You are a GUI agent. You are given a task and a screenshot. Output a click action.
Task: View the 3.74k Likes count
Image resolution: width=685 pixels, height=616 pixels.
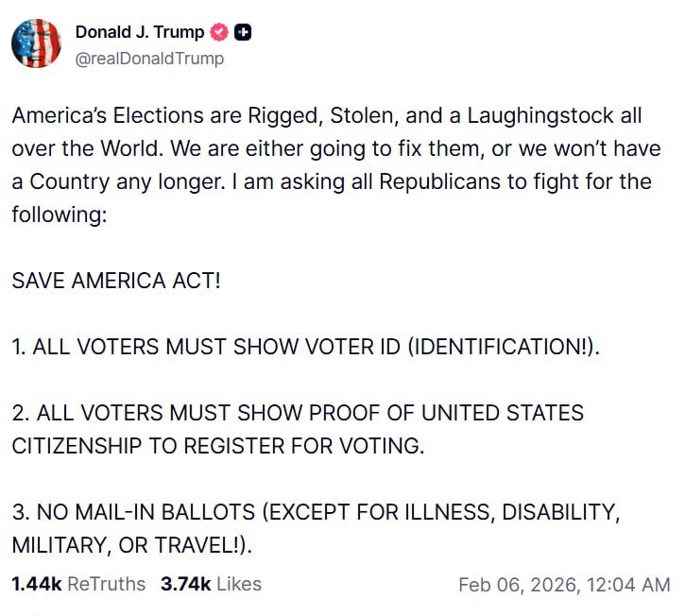[186, 584]
